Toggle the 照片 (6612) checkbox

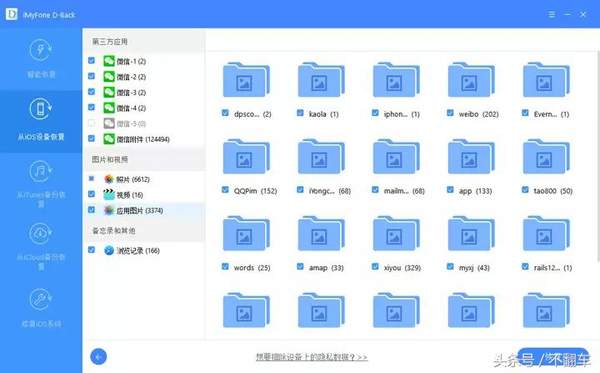[x=91, y=178]
